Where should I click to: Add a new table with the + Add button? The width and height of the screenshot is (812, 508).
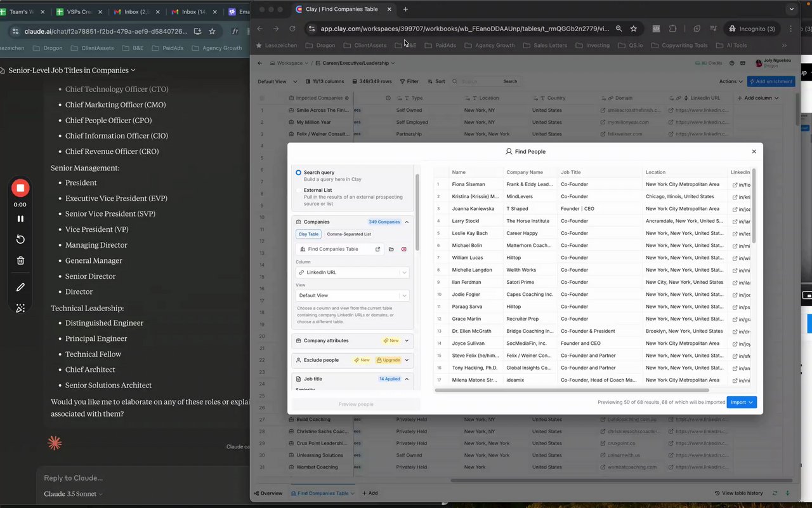point(370,493)
